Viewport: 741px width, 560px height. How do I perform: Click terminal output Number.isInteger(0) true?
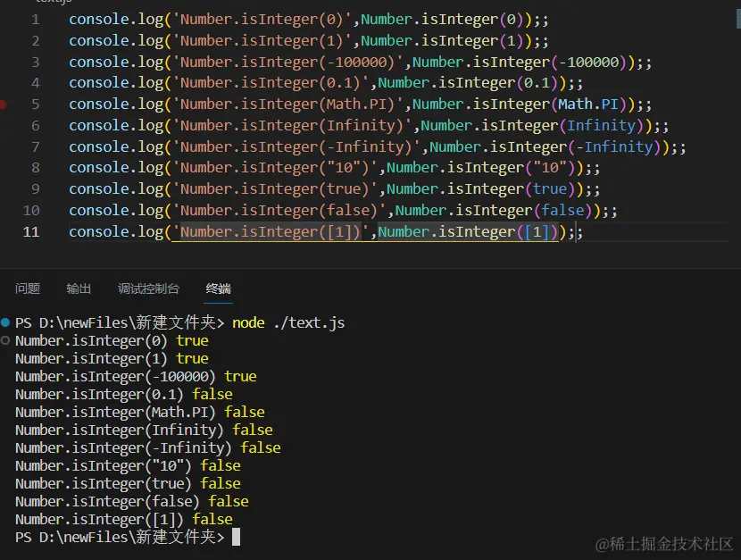[x=112, y=340]
